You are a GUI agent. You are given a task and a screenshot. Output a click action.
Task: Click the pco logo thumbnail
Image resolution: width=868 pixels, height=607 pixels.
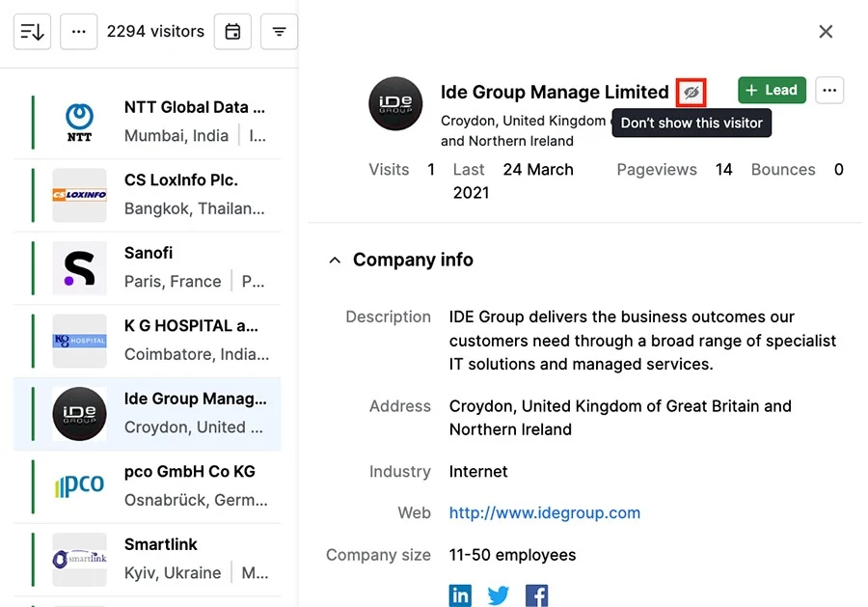point(79,486)
